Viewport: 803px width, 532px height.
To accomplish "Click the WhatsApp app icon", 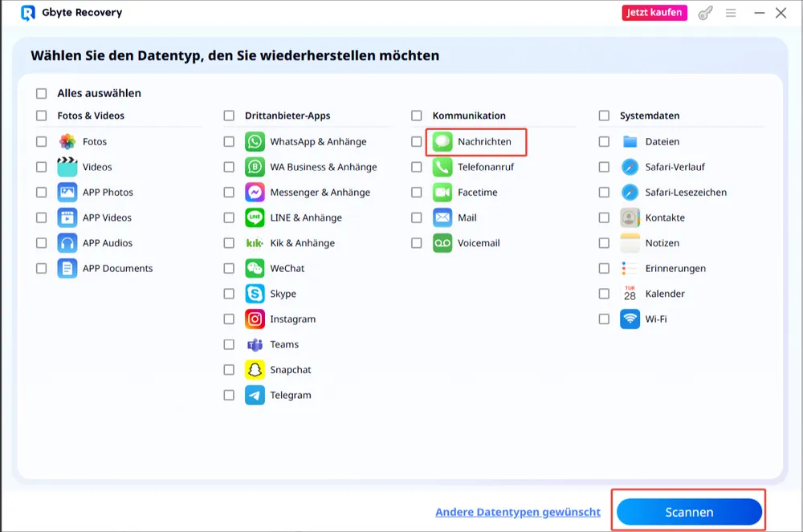I will (x=255, y=142).
